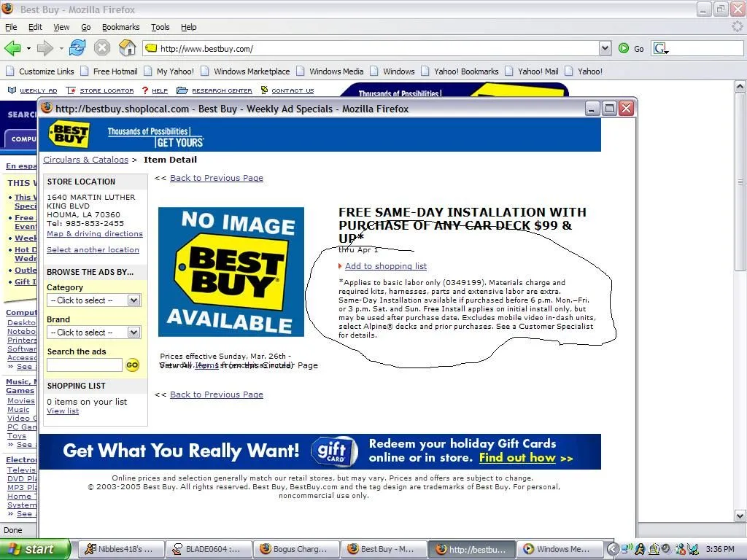Click the Firefox throbber activity icon
The height and width of the screenshot is (560, 747).
(x=738, y=27)
